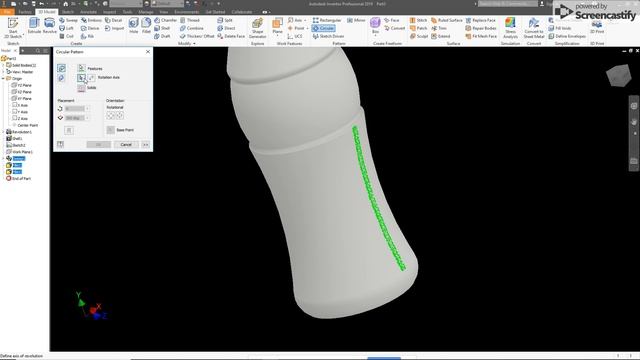Select the Rib tool
The width and height of the screenshot is (640, 360).
87,36
